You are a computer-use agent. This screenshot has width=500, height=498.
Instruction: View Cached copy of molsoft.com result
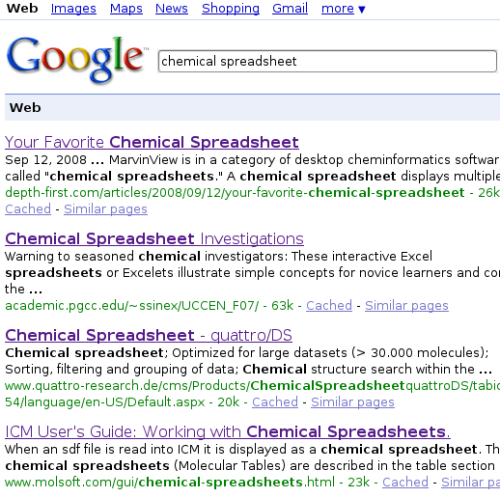405,482
